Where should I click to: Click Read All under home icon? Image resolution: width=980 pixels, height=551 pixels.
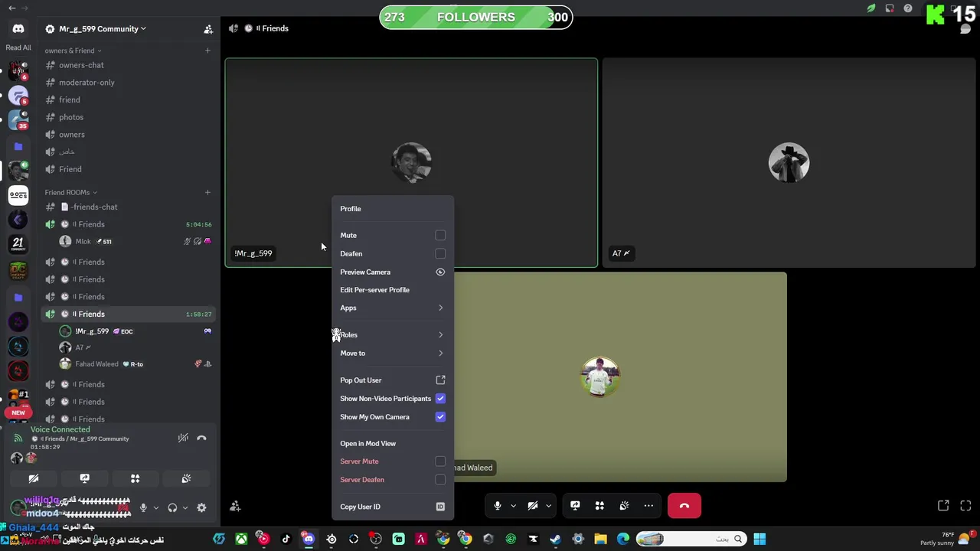pos(18,47)
